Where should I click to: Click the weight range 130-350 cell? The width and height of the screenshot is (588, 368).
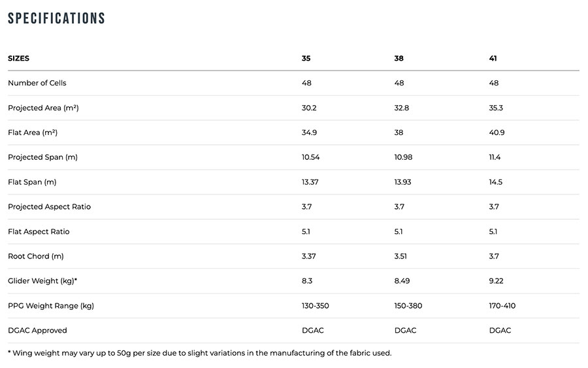[x=316, y=306]
